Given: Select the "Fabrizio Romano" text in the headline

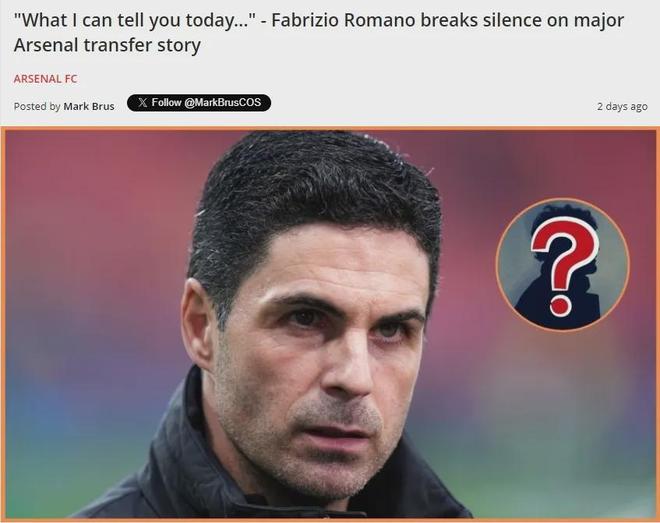Looking at the screenshot, I should (343, 20).
